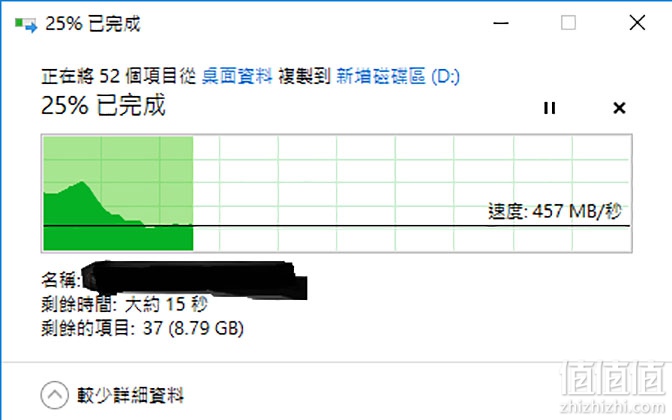
Task: Click the title bar text 25% 已完成
Action: pyautogui.click(x=93, y=24)
